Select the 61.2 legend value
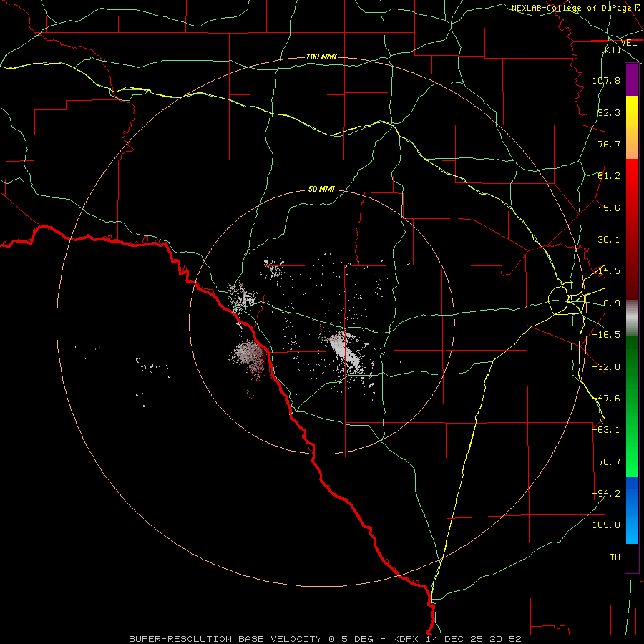The width and height of the screenshot is (644, 644). coord(609,176)
